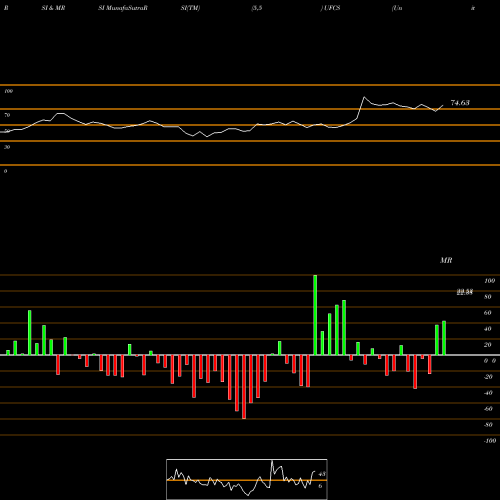
Task: Click the -60 label on MR axis
Action: click(488, 409)
